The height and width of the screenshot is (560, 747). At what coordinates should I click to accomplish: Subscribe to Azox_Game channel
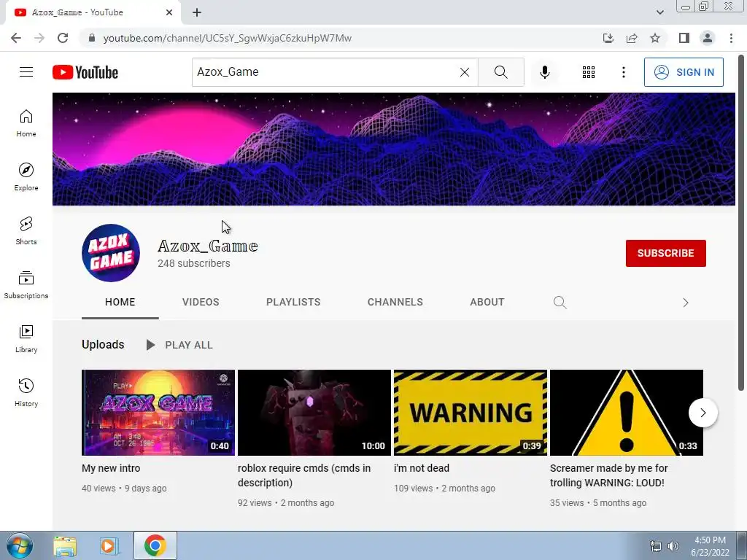[x=665, y=253]
